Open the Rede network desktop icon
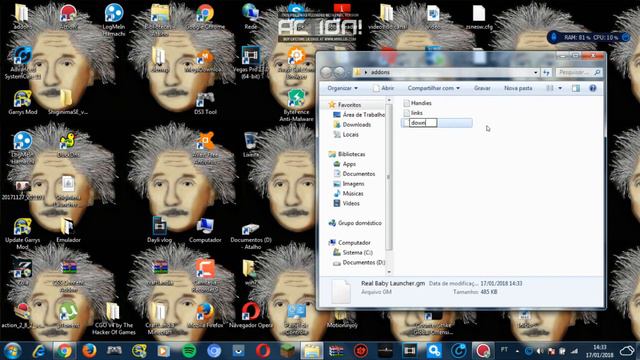 tap(251, 17)
